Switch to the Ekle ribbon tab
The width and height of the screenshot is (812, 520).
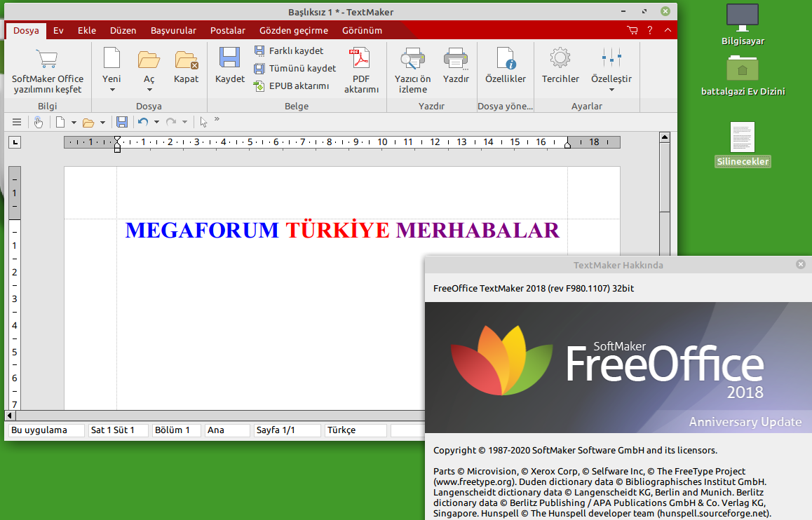87,31
